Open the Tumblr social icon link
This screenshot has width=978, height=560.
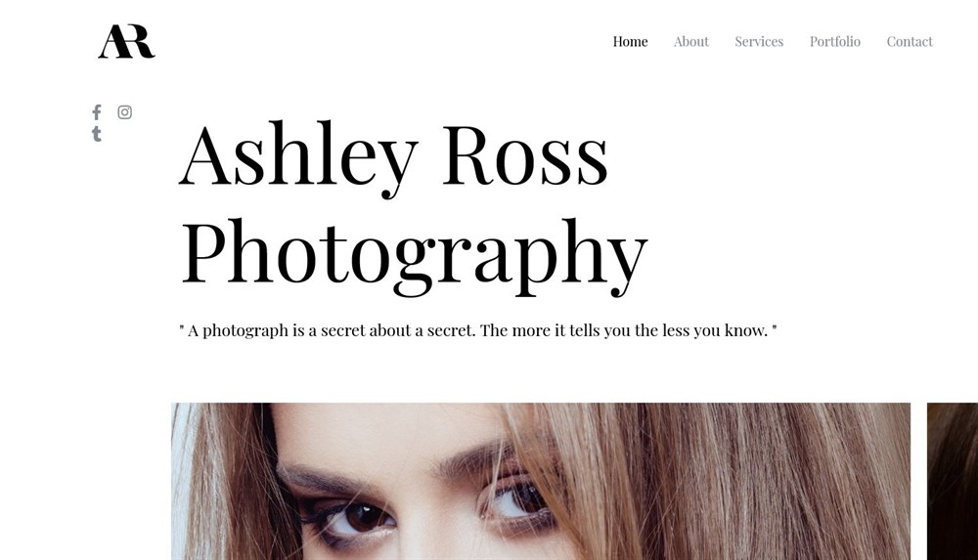pyautogui.click(x=97, y=134)
